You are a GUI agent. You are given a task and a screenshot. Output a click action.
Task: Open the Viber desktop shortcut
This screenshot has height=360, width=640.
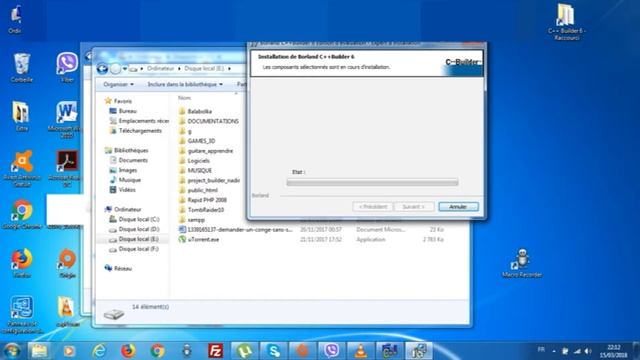click(x=67, y=67)
